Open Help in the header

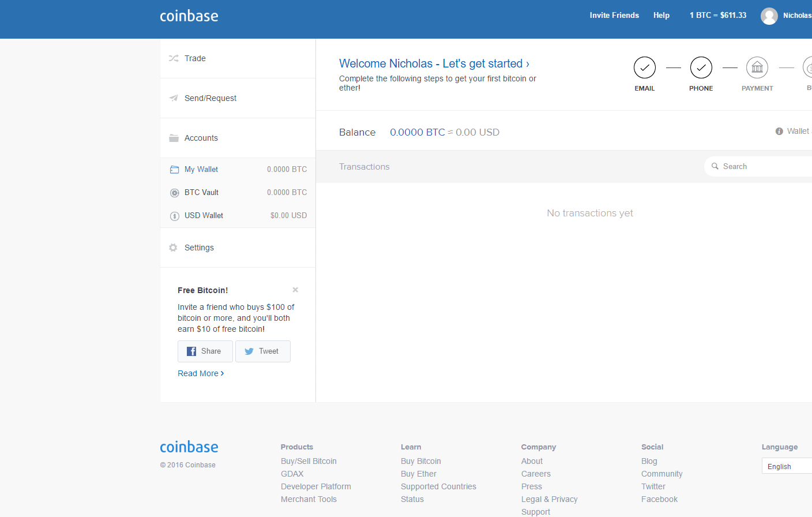click(x=661, y=16)
